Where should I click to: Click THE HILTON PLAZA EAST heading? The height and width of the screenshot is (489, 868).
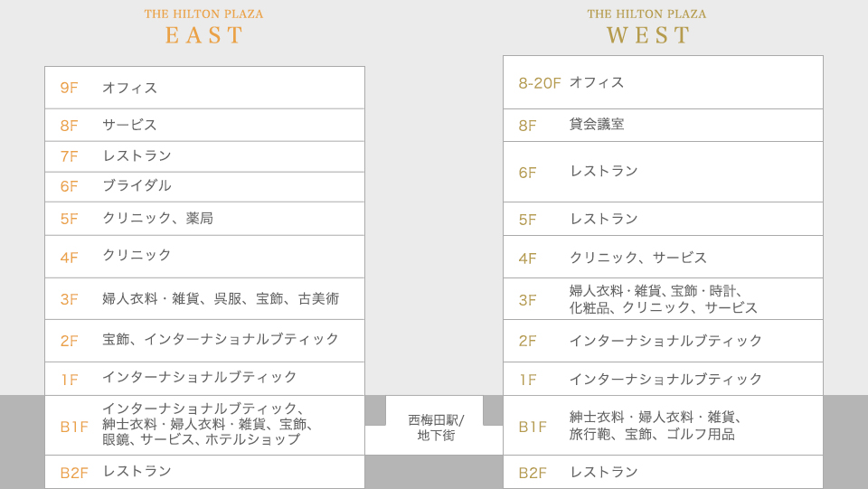tap(203, 26)
